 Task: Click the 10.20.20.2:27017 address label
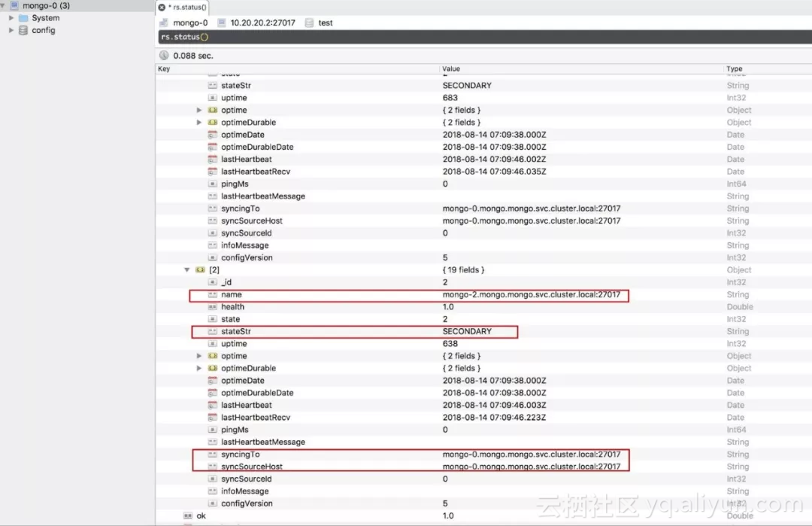pos(262,23)
